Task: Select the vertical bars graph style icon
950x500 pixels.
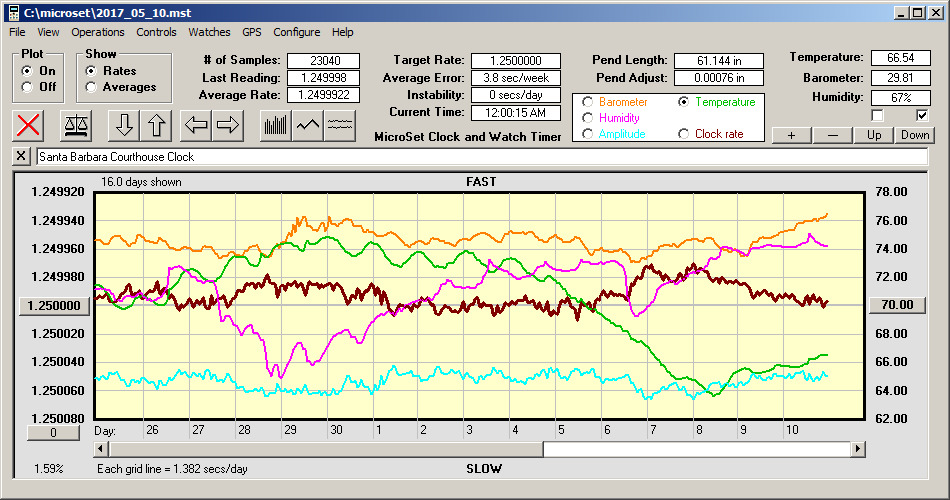Action: pyautogui.click(x=275, y=125)
